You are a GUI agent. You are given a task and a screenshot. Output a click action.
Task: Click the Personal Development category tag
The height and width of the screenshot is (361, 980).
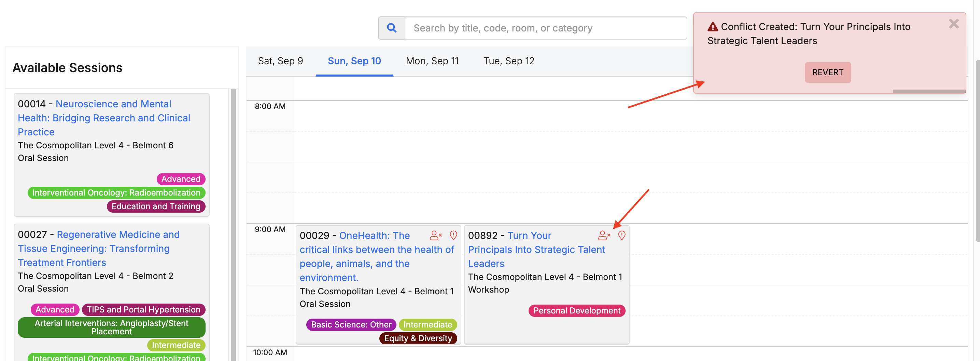tap(576, 310)
